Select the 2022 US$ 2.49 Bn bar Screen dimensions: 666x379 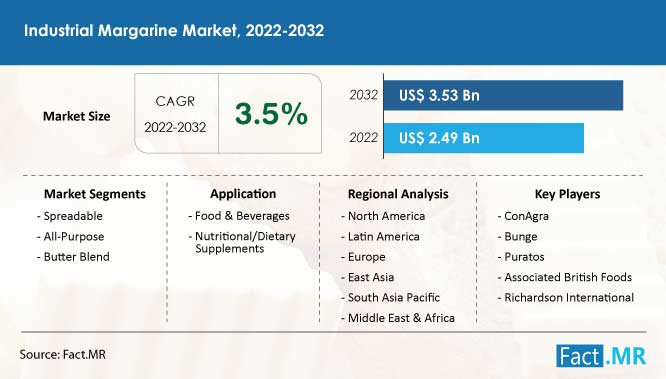point(484,138)
